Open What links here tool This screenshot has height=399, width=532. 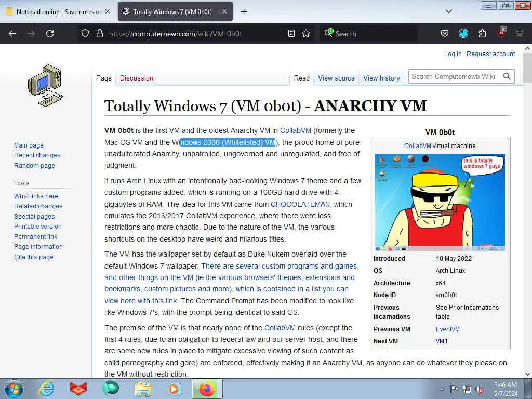tap(36, 196)
